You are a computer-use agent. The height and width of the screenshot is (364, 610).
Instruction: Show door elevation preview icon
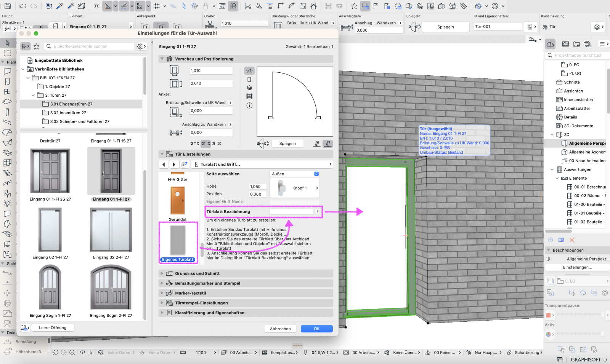pos(249,80)
